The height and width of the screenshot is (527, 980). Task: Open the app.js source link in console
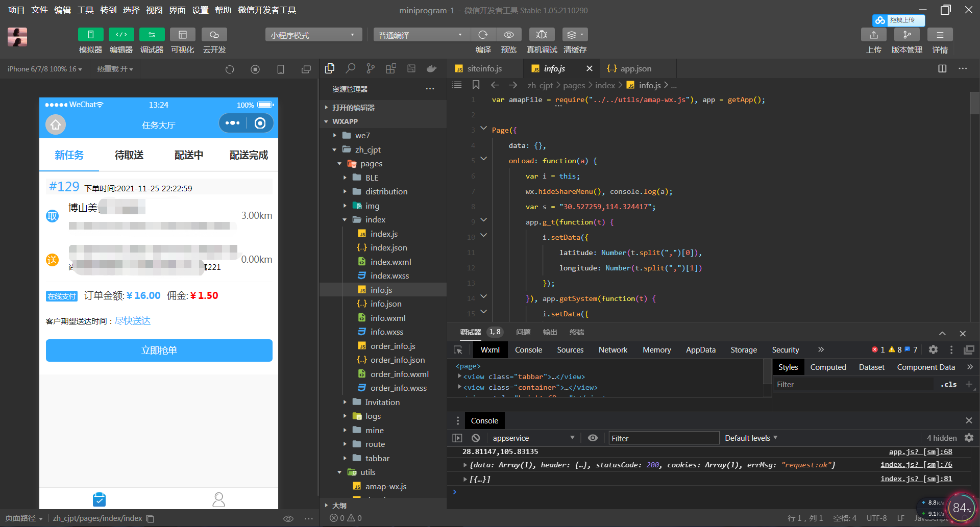920,452
